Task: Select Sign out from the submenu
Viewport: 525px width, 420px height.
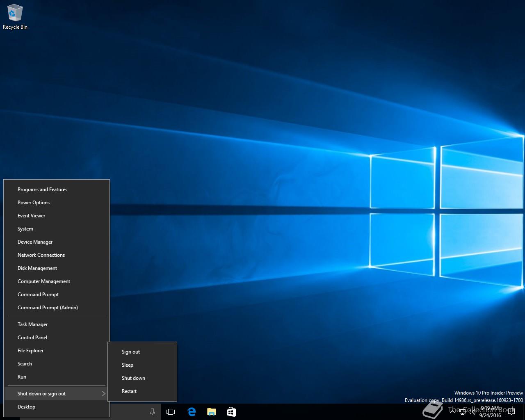Action: (x=131, y=352)
